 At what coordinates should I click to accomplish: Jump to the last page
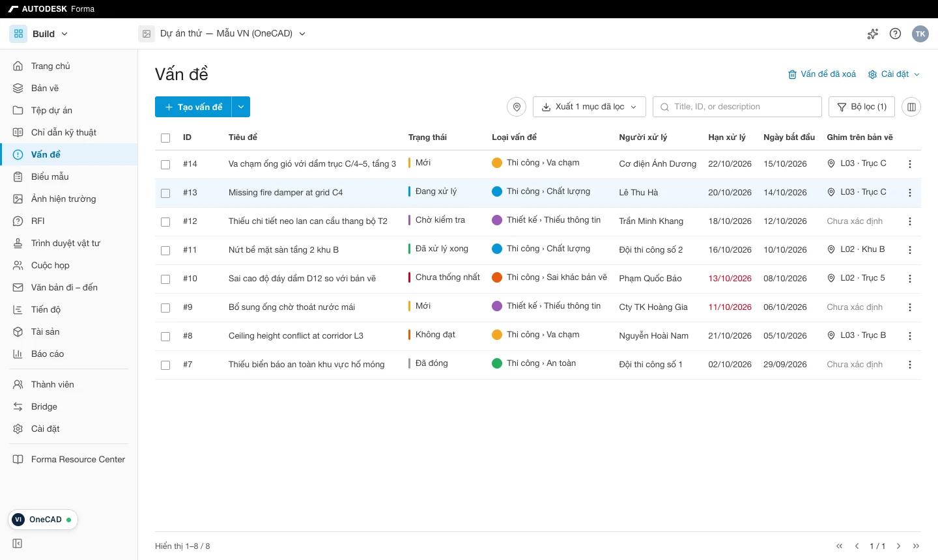point(916,546)
